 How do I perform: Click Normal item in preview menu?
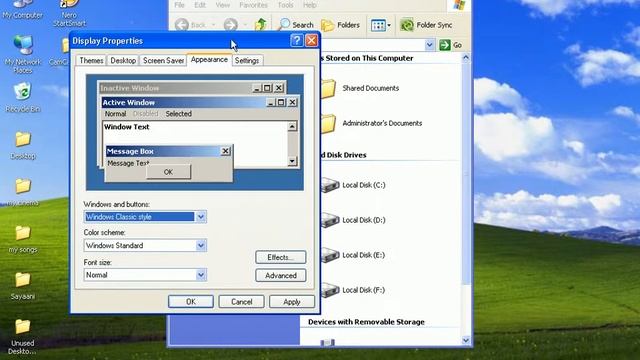tap(115, 114)
